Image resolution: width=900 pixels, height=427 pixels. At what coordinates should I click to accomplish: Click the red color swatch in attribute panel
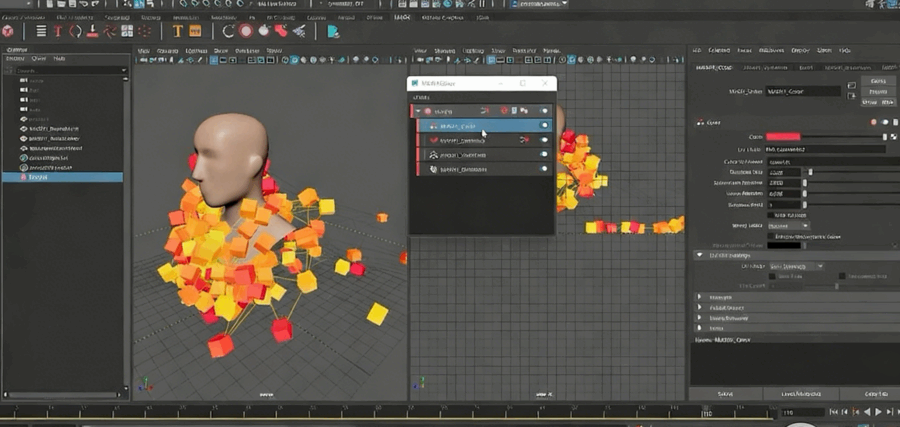click(783, 136)
